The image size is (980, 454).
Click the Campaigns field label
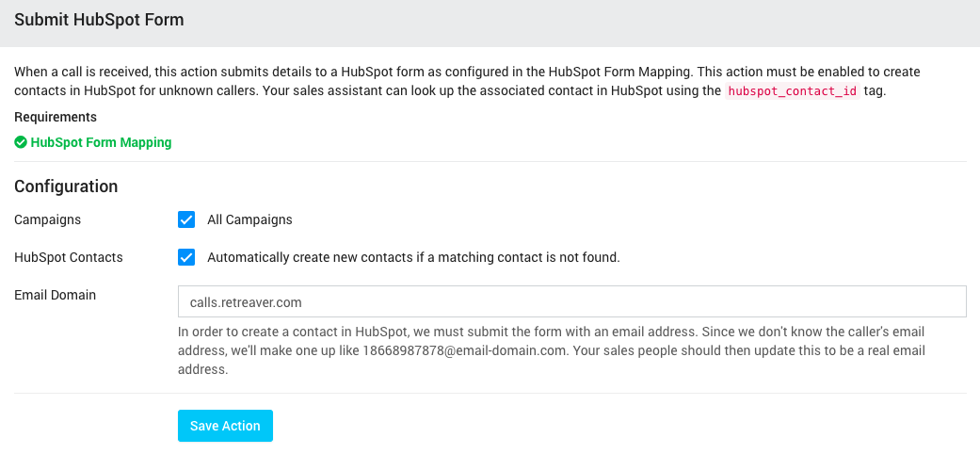pos(47,219)
